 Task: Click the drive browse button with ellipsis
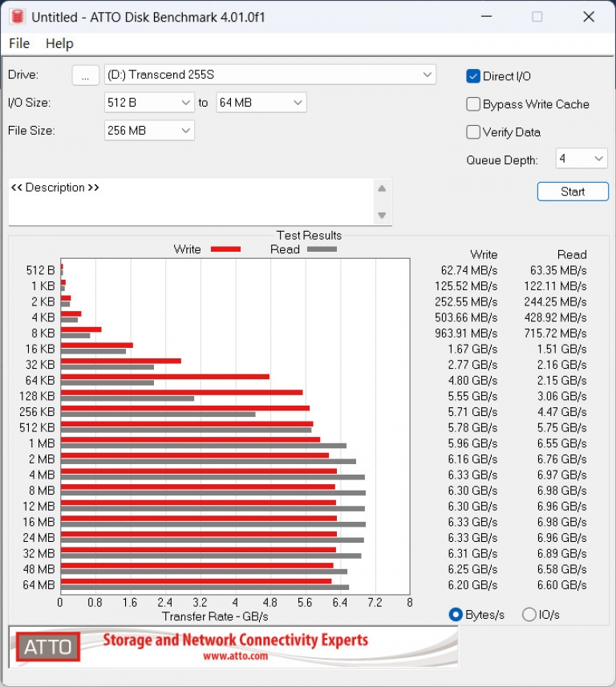click(x=85, y=75)
